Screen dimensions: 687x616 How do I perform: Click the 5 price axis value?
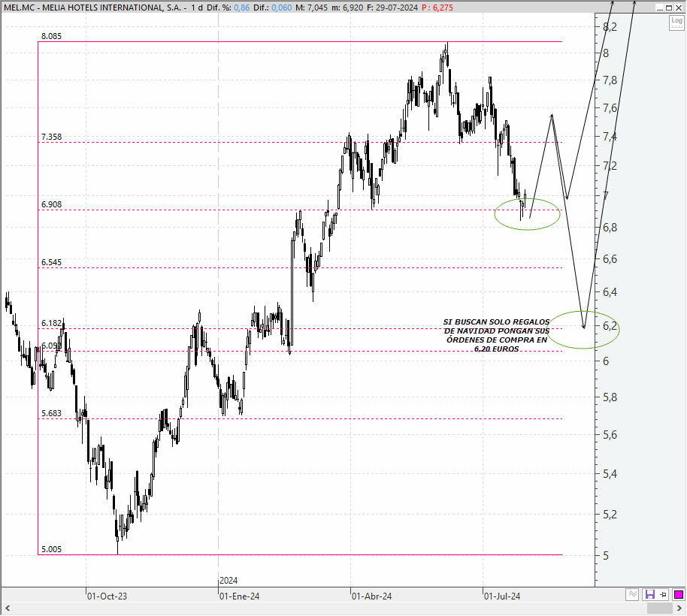pyautogui.click(x=606, y=556)
